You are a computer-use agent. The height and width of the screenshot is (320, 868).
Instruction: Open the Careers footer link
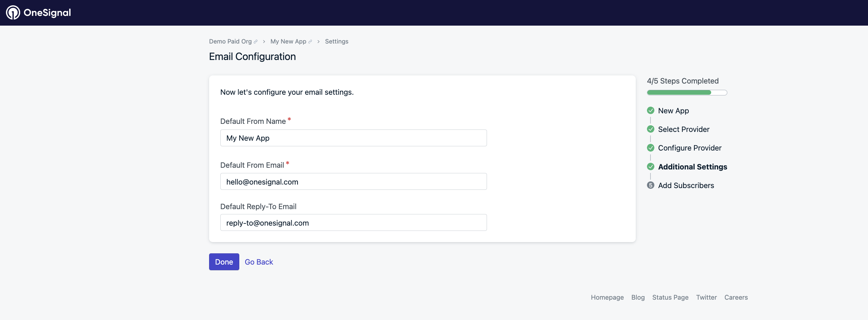[736, 297]
